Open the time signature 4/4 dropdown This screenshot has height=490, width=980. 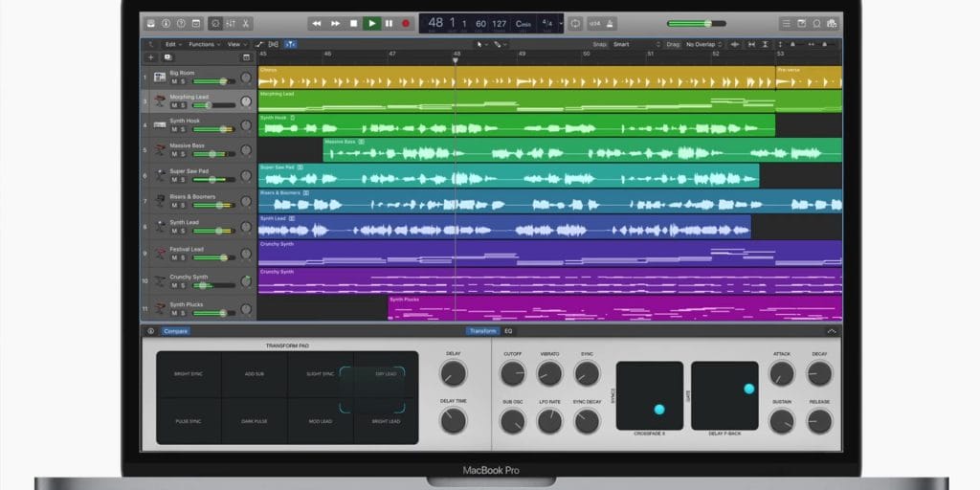tap(546, 24)
